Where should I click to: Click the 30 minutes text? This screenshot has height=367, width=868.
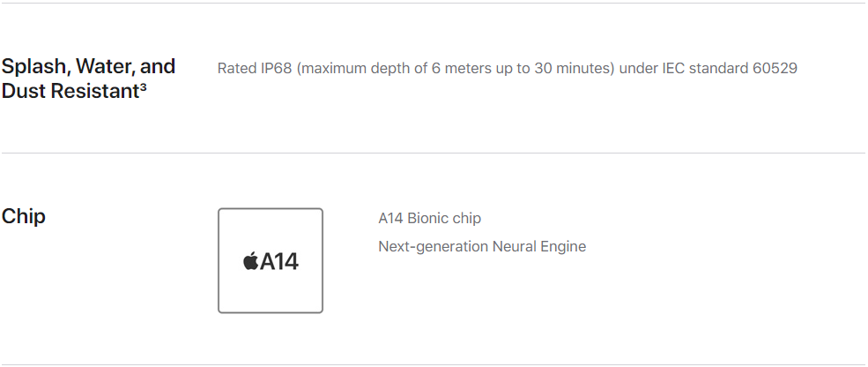click(572, 68)
